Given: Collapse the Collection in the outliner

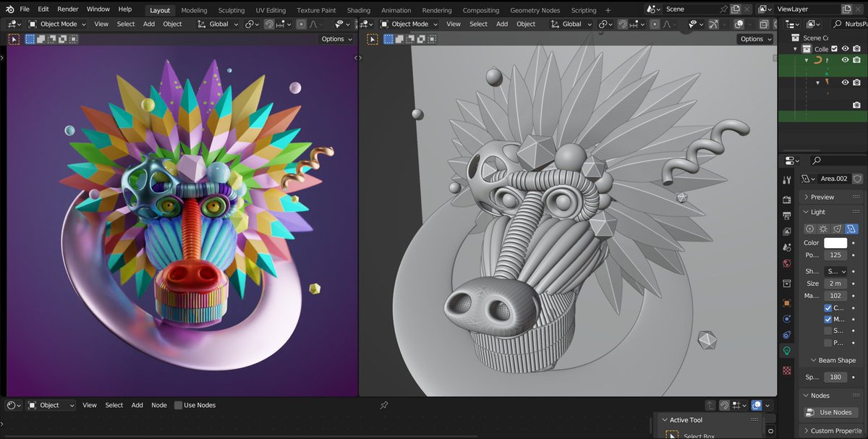Looking at the screenshot, I should [796, 49].
